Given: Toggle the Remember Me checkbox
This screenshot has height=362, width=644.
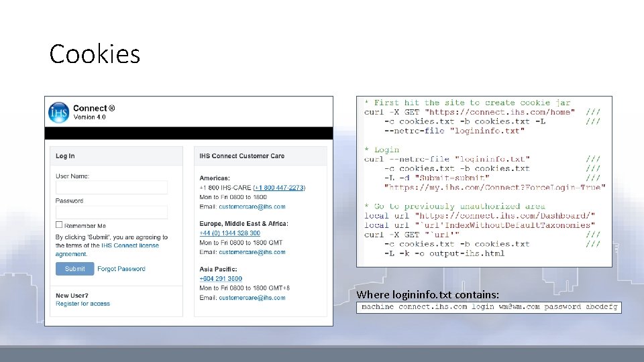Looking at the screenshot, I should pyautogui.click(x=59, y=225).
